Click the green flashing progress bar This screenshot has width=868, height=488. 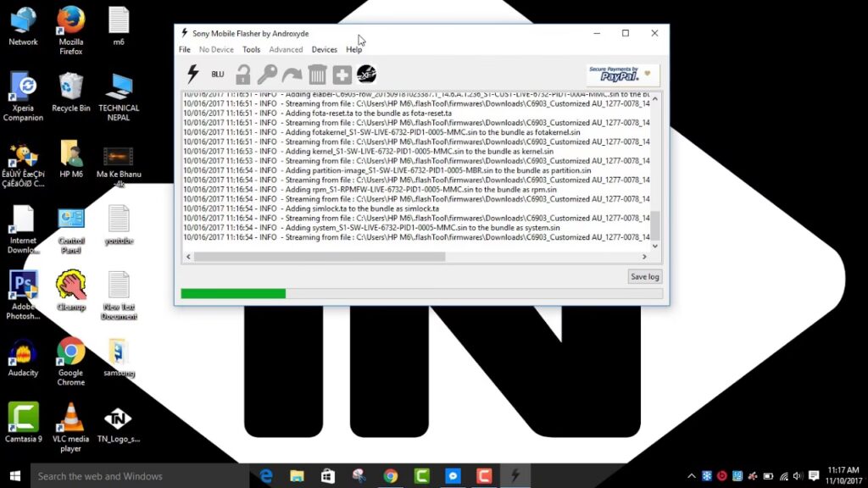point(233,294)
